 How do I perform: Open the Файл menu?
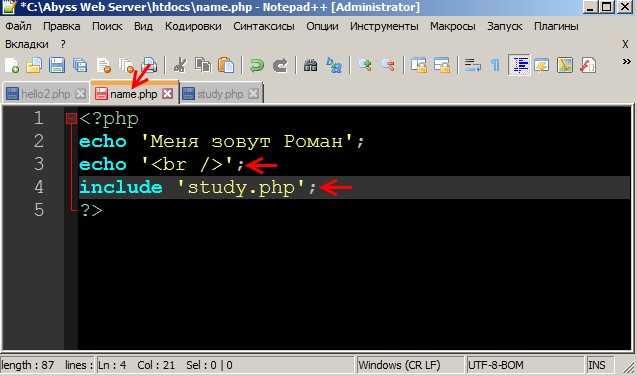click(x=18, y=26)
